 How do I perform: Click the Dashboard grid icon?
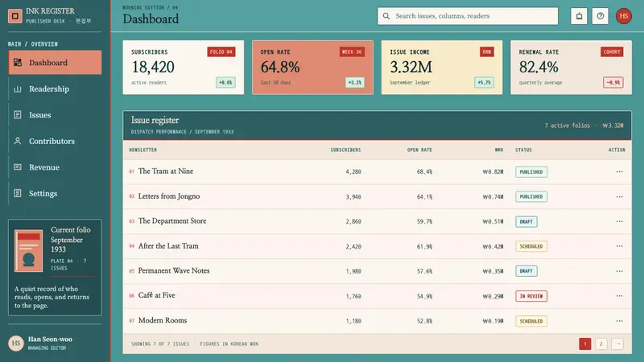18,63
